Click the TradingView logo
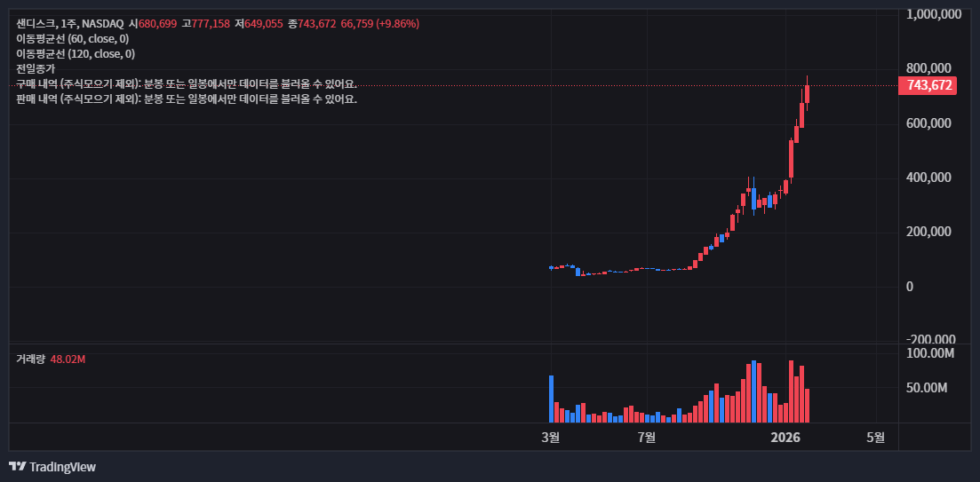Screen dimensions: 980x482 click(52, 467)
